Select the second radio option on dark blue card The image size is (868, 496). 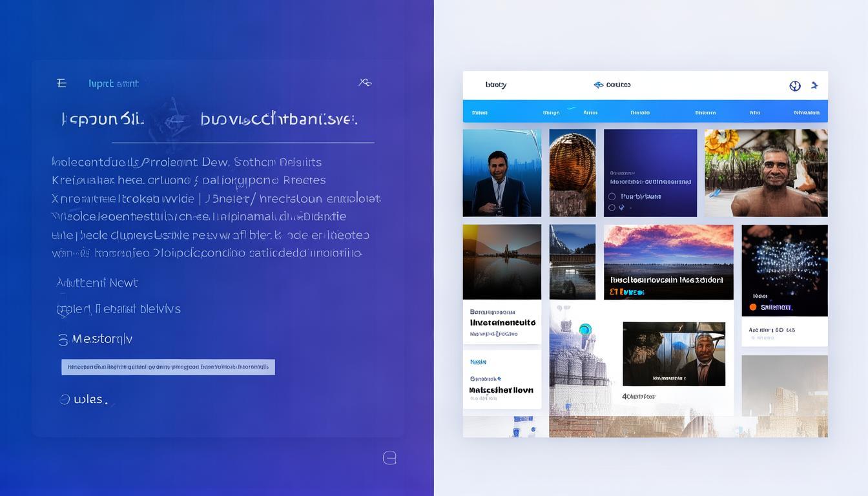click(612, 208)
